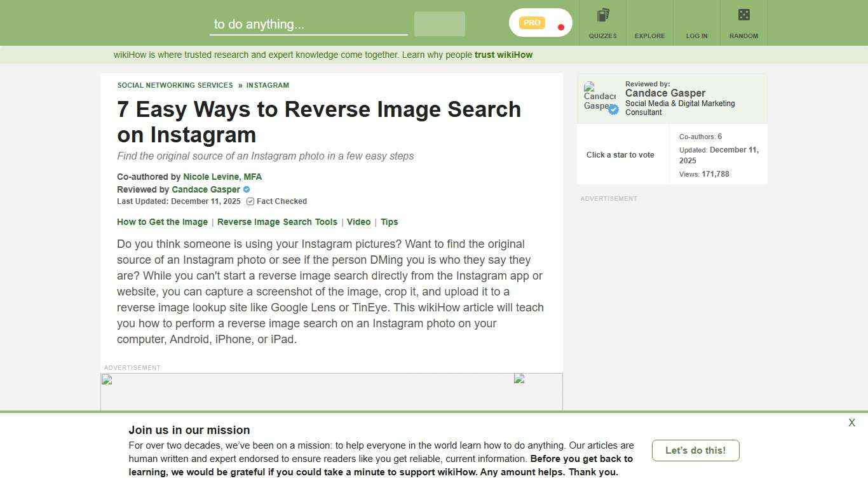The image size is (868, 488).
Task: Click a star to vote on the article
Action: click(620, 154)
